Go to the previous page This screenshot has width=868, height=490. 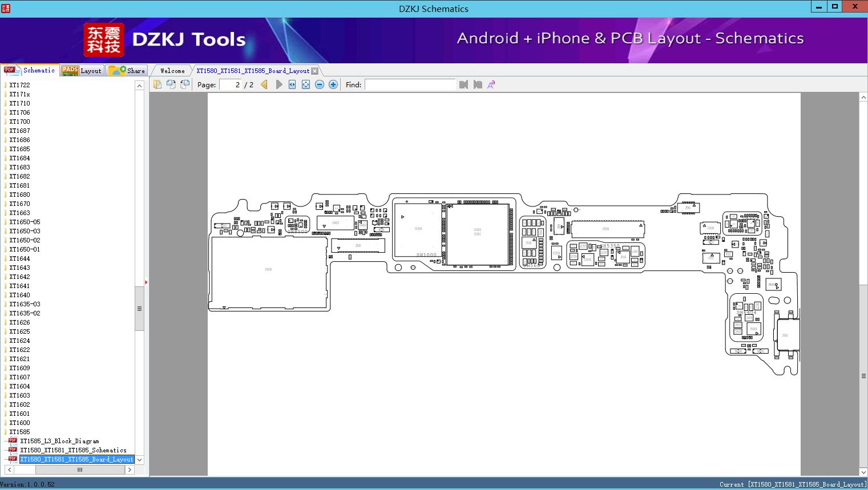264,84
